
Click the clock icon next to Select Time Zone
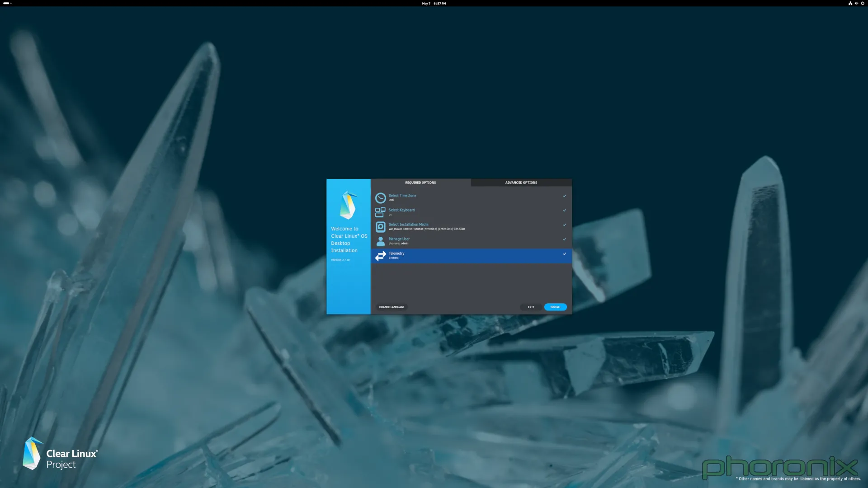(x=381, y=197)
